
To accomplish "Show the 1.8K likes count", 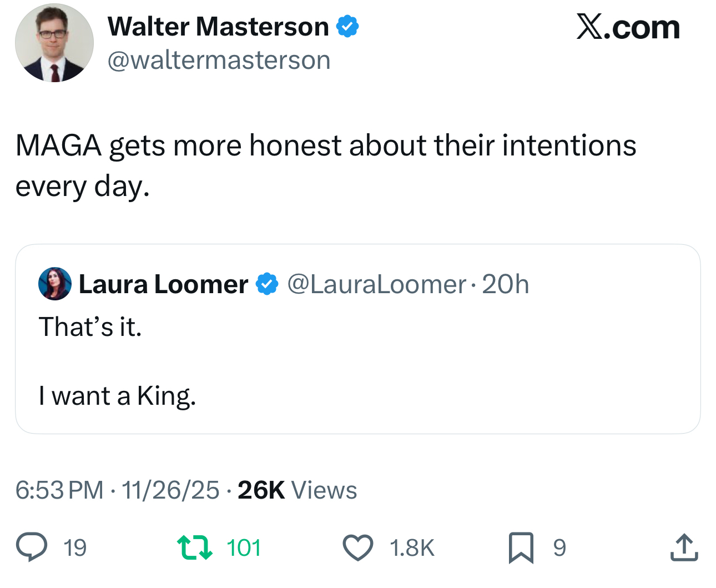I will 412,548.
